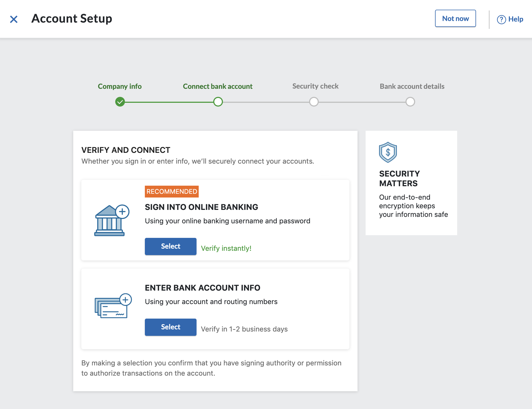Screen dimensions: 532x409
Task: Click Verify in 1-2 business days text
Action: click(244, 329)
